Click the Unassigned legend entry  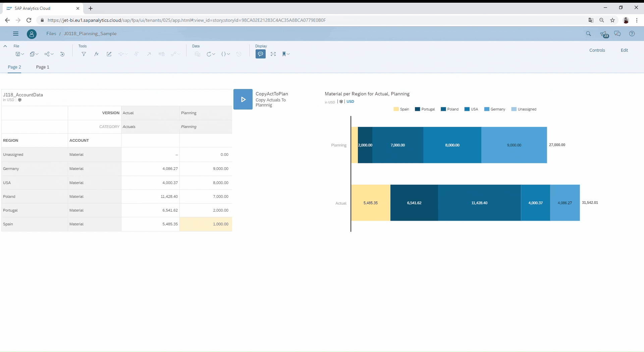(524, 109)
